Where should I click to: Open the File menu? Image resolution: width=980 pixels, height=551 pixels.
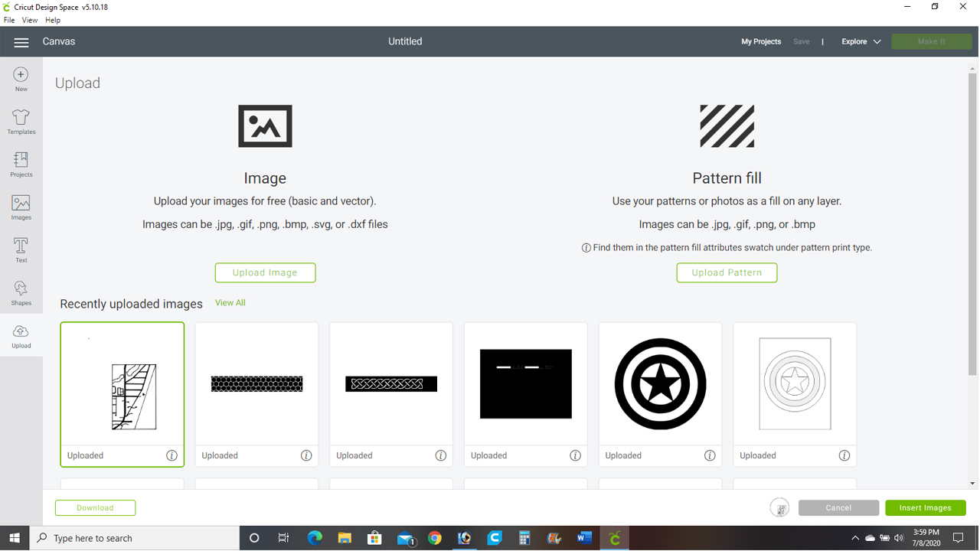click(x=9, y=20)
